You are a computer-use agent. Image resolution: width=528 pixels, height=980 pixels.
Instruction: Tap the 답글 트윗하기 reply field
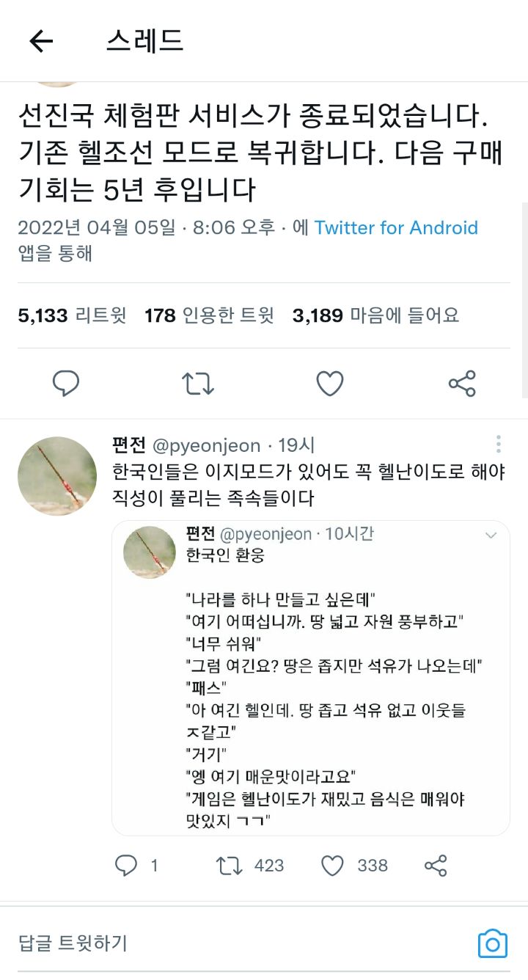[x=220, y=943]
